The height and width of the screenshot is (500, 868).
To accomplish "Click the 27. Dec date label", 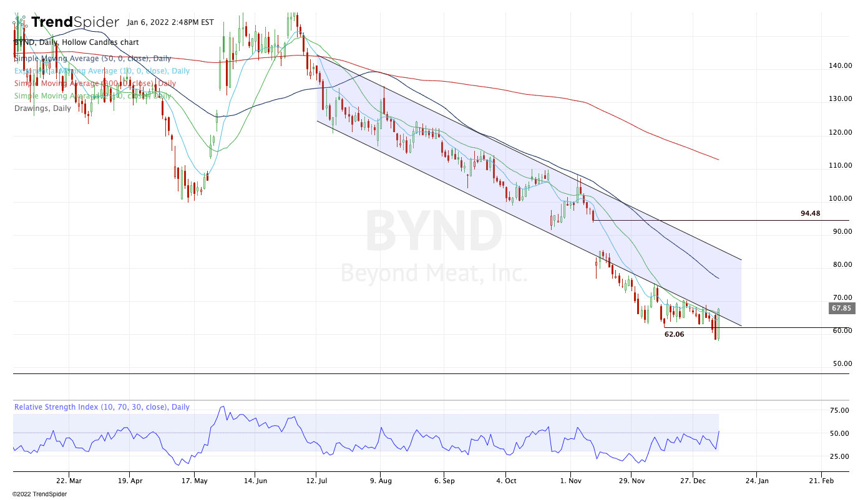I will click(692, 481).
